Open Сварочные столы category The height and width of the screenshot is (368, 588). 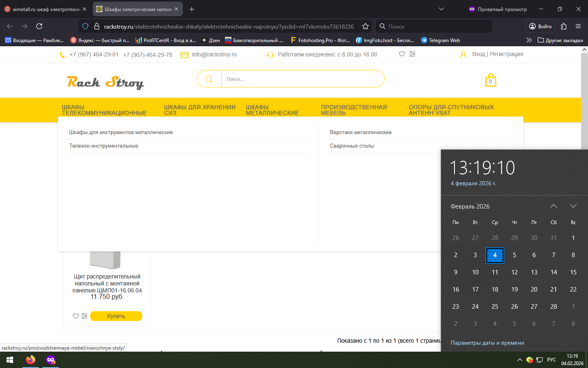pyautogui.click(x=352, y=146)
